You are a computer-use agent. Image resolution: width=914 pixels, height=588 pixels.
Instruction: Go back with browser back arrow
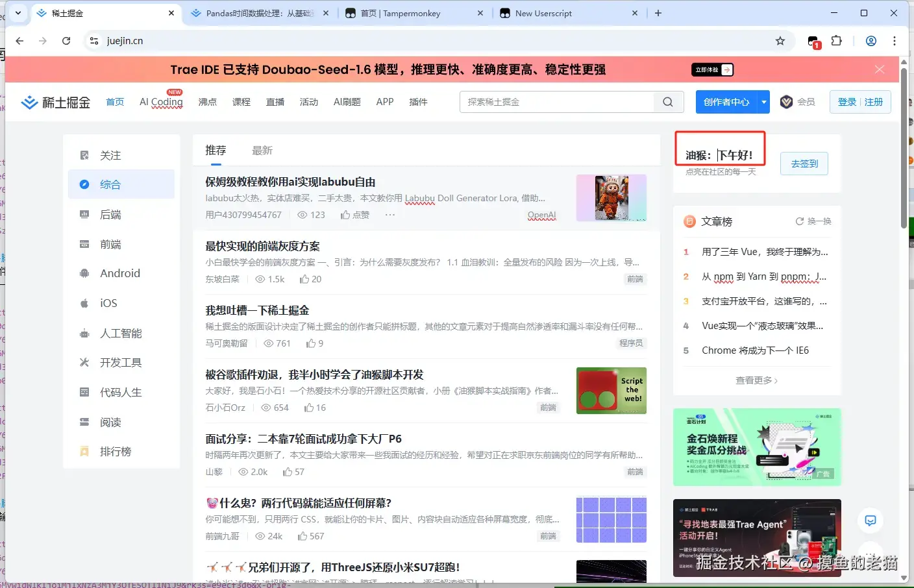[19, 41]
